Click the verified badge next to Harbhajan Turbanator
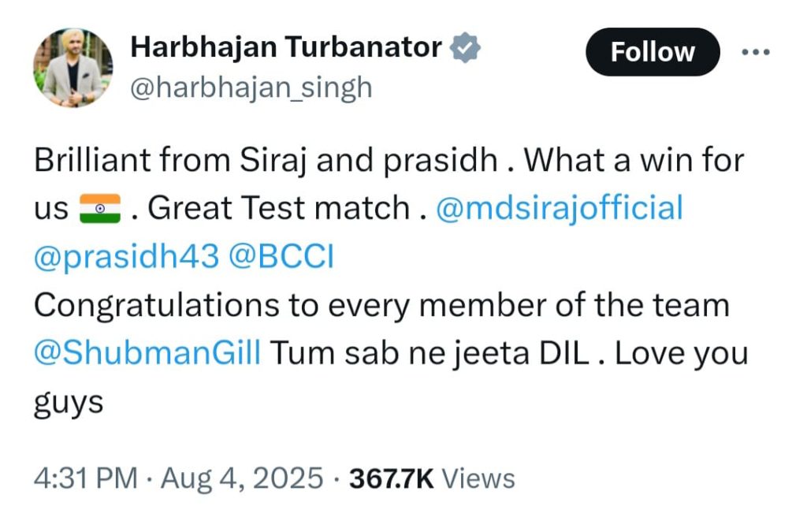Screen dimensions: 807x532 (x=466, y=49)
